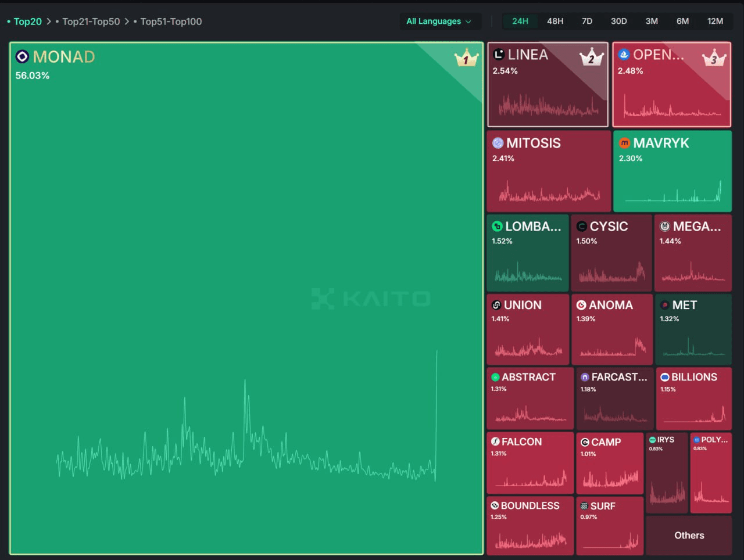The height and width of the screenshot is (560, 744).
Task: Switch to the 30D time range
Action: coord(618,21)
